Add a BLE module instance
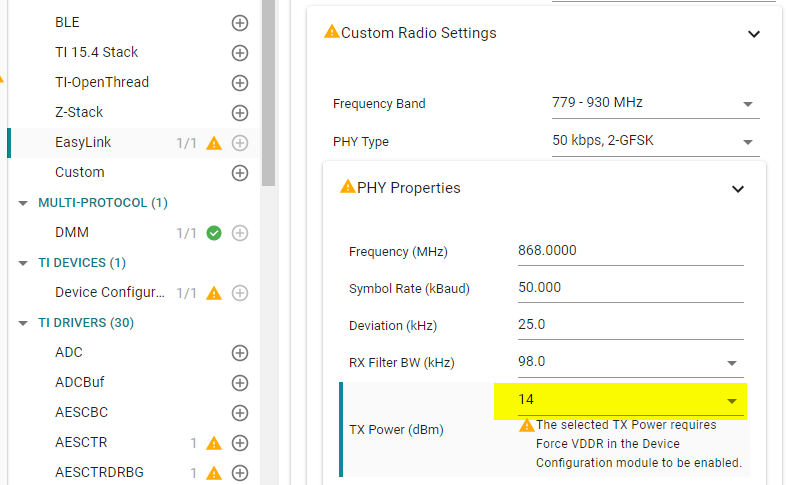Image resolution: width=789 pixels, height=485 pixels. (240, 22)
